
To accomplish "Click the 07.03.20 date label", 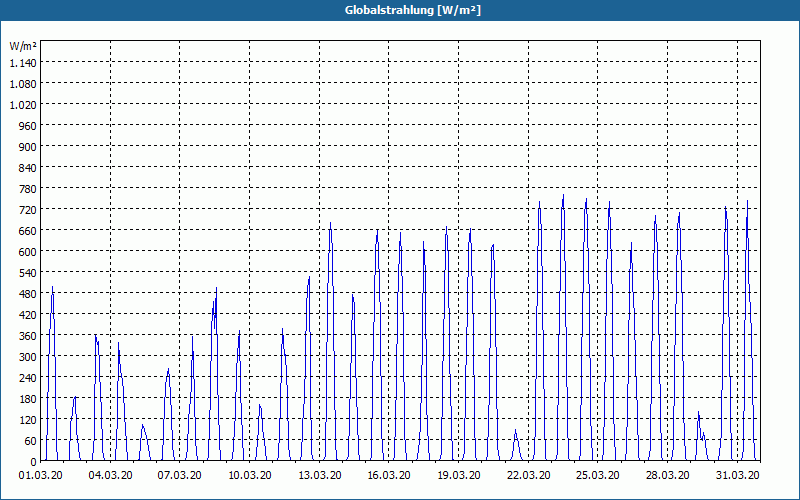I will click(x=180, y=476).
